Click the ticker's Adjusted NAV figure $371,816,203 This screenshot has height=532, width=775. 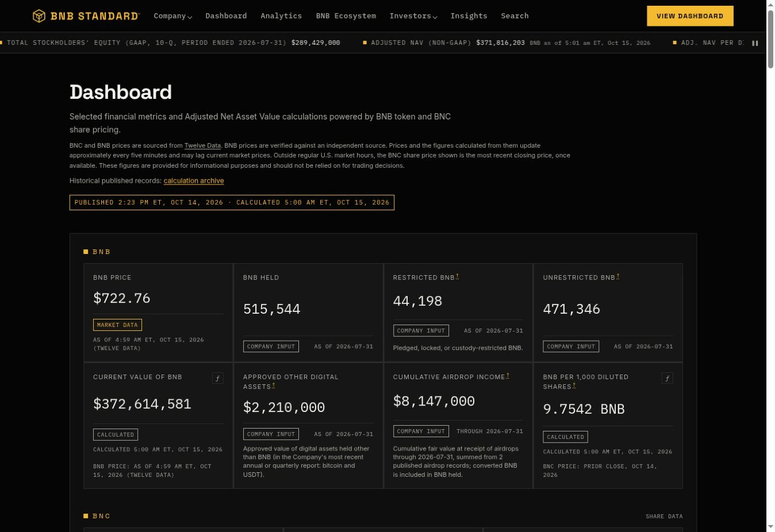click(x=500, y=43)
